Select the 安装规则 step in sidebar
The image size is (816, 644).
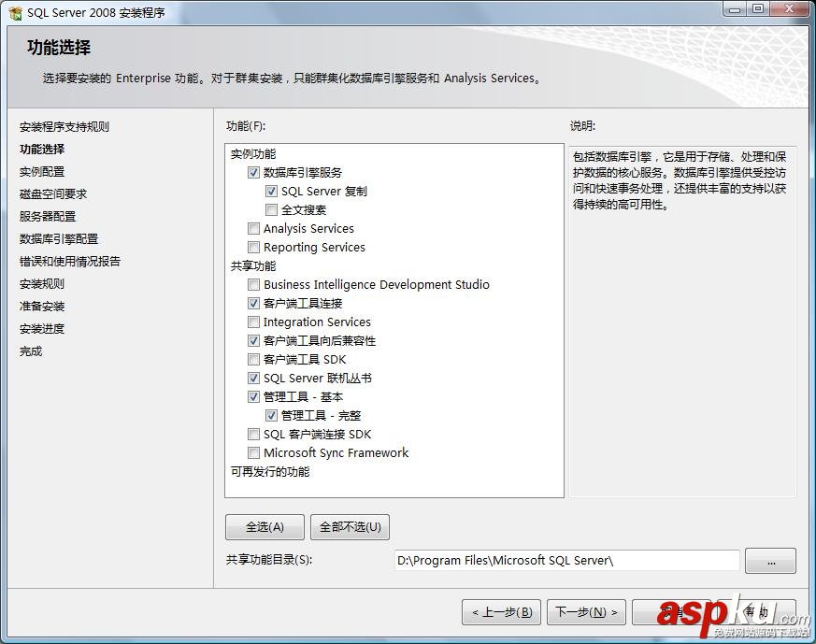42,284
